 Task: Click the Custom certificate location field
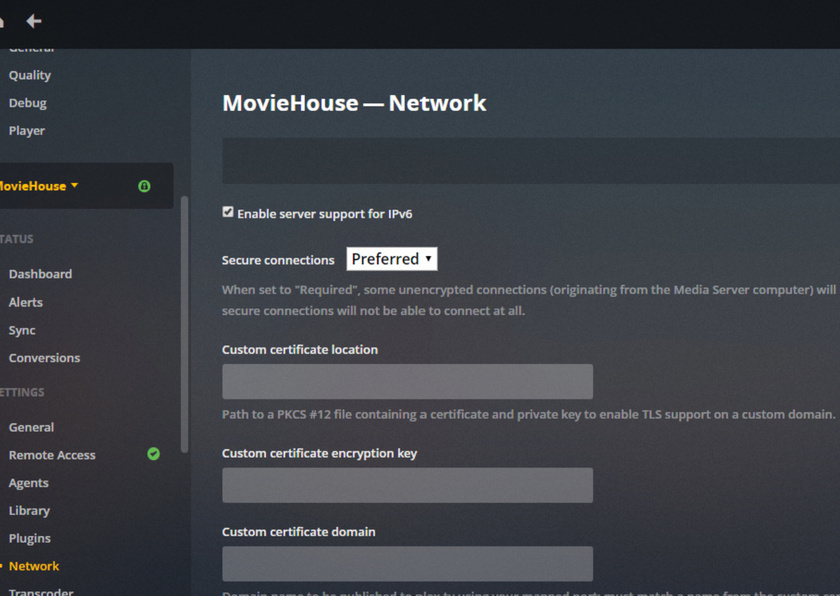pos(408,381)
